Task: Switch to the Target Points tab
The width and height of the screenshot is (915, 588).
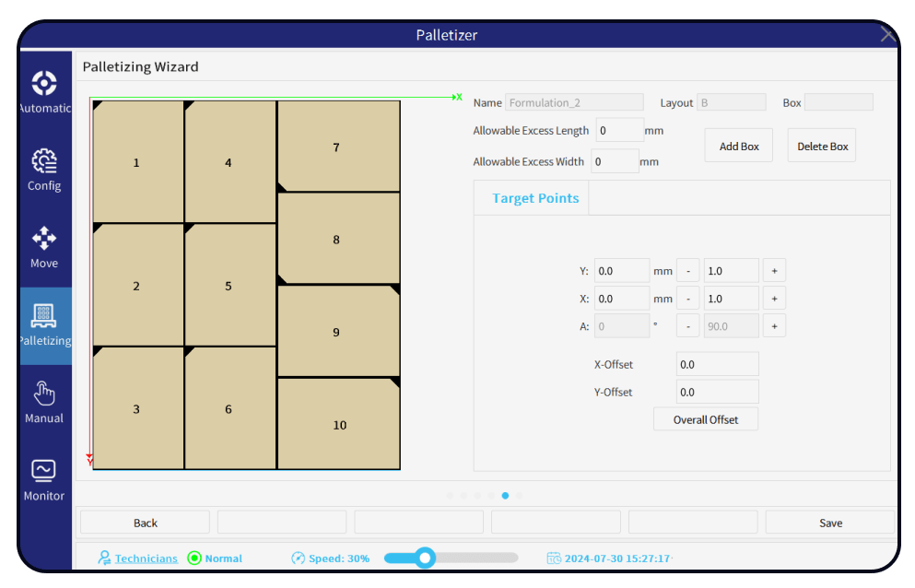Action: pos(535,198)
